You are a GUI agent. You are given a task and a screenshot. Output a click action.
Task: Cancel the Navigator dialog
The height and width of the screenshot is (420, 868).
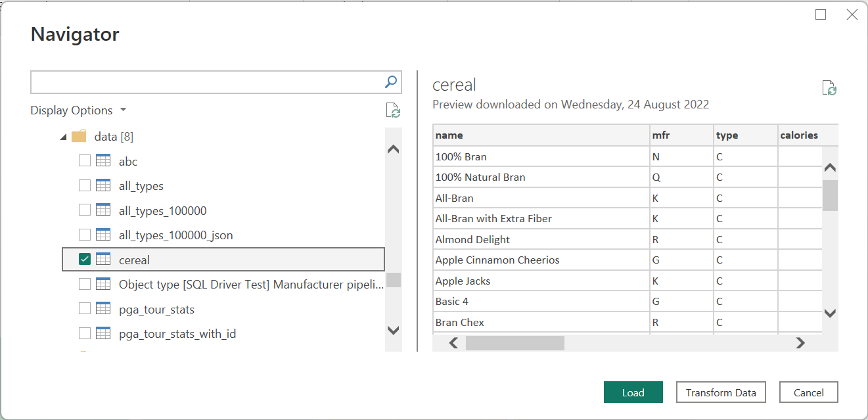tap(808, 392)
